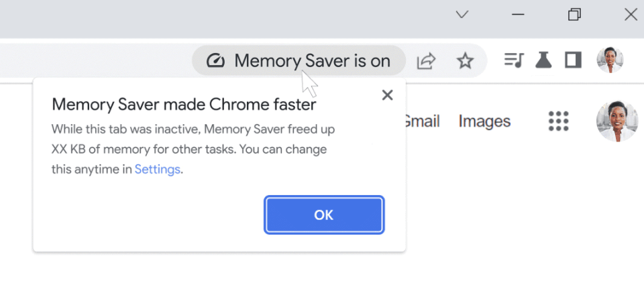Expand the tab search chevron
Viewport: 644px width, 291px height.
pos(462,15)
